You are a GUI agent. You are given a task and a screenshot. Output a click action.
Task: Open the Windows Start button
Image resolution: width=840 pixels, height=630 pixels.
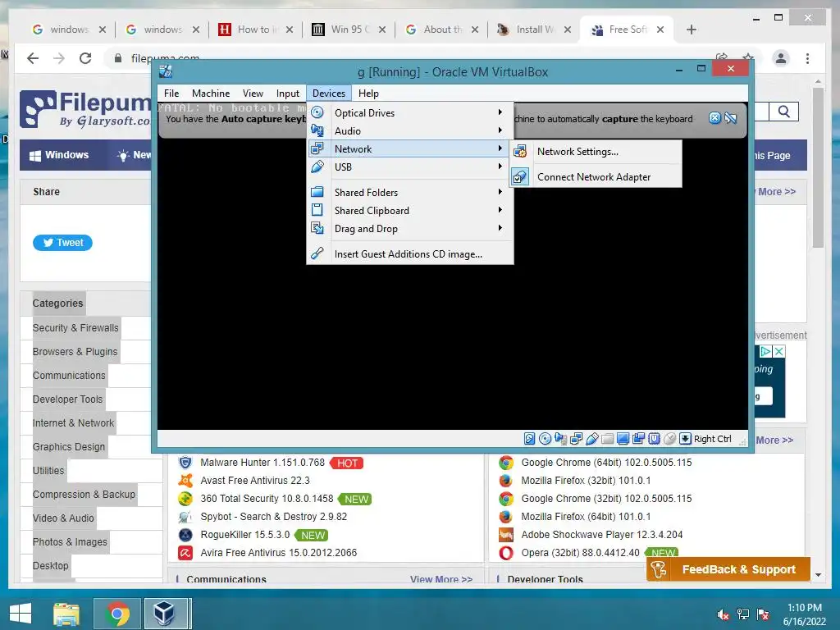21,614
